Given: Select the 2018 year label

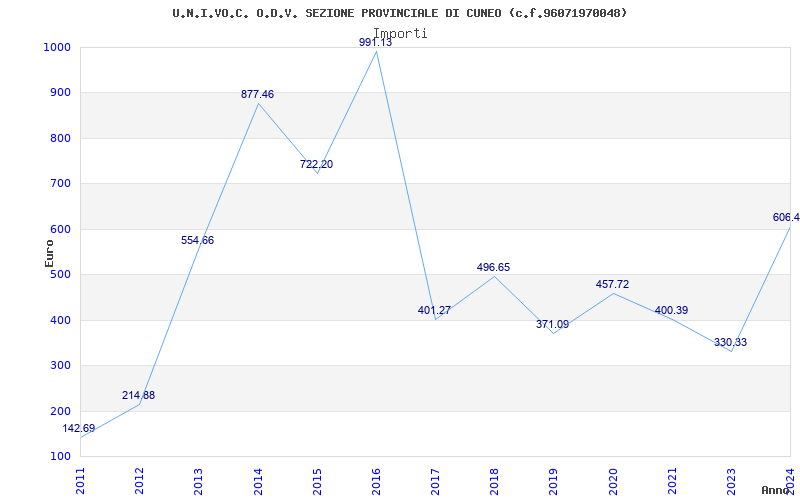Looking at the screenshot, I should [494, 482].
